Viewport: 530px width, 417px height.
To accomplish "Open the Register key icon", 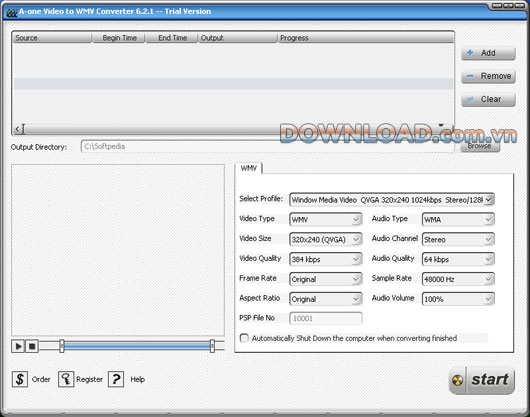I will pyautogui.click(x=66, y=379).
